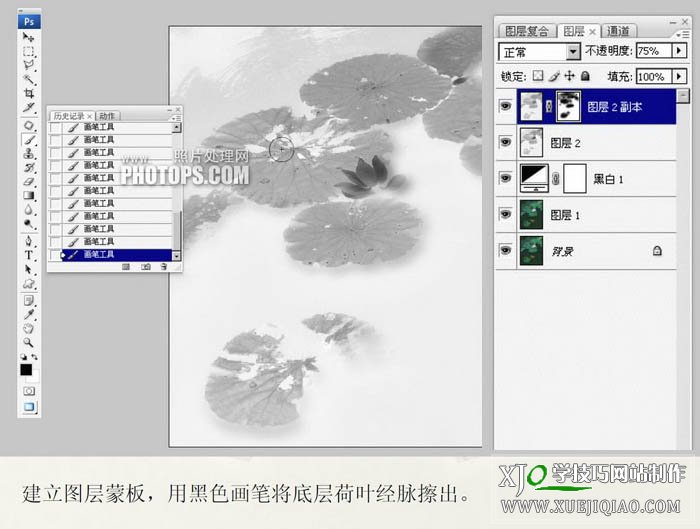
Task: Select the Rectangular Marquee tool
Action: (29, 51)
